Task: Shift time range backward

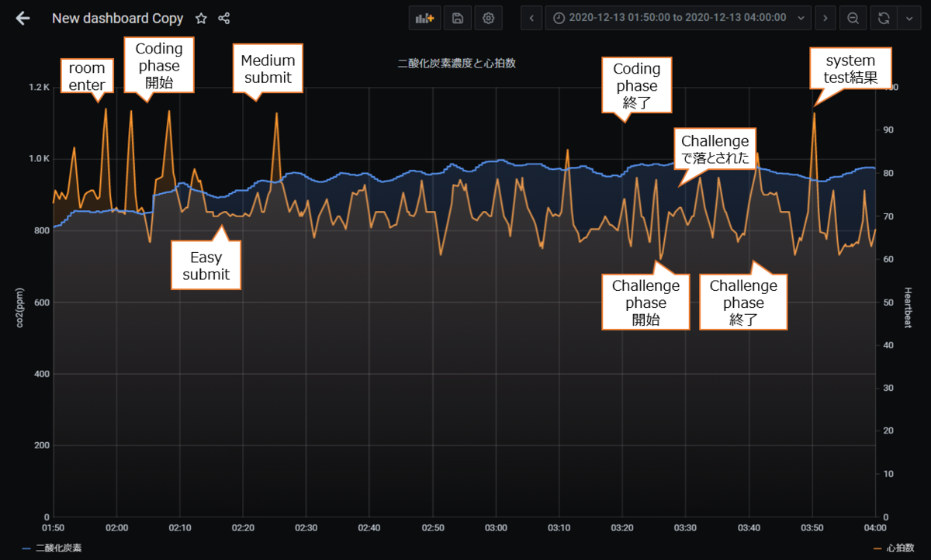Action: coord(531,18)
